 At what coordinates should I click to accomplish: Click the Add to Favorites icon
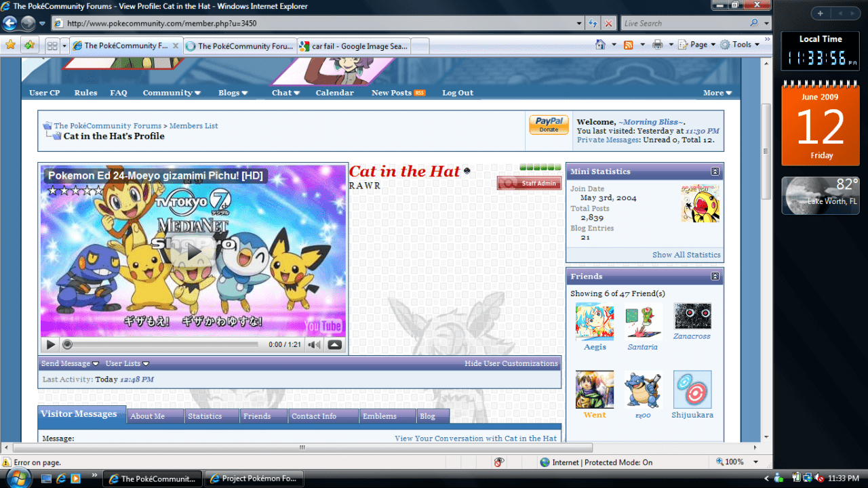coord(28,45)
